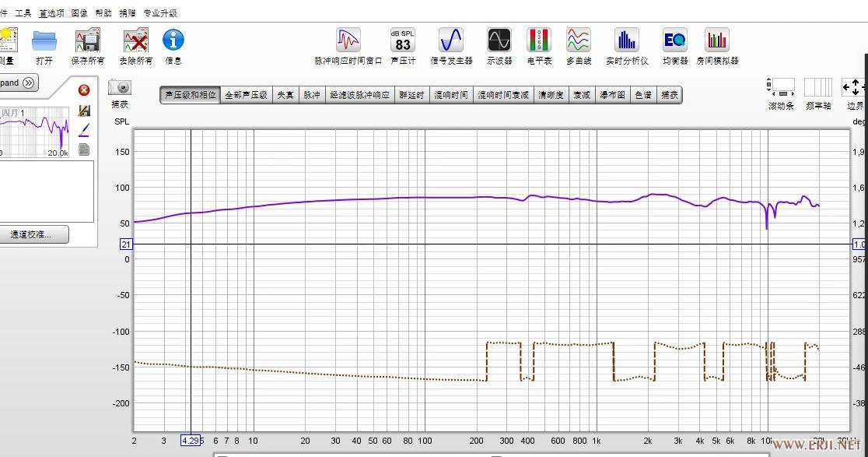
Task: Launch the 信号发生器 signal generator
Action: pos(451,40)
